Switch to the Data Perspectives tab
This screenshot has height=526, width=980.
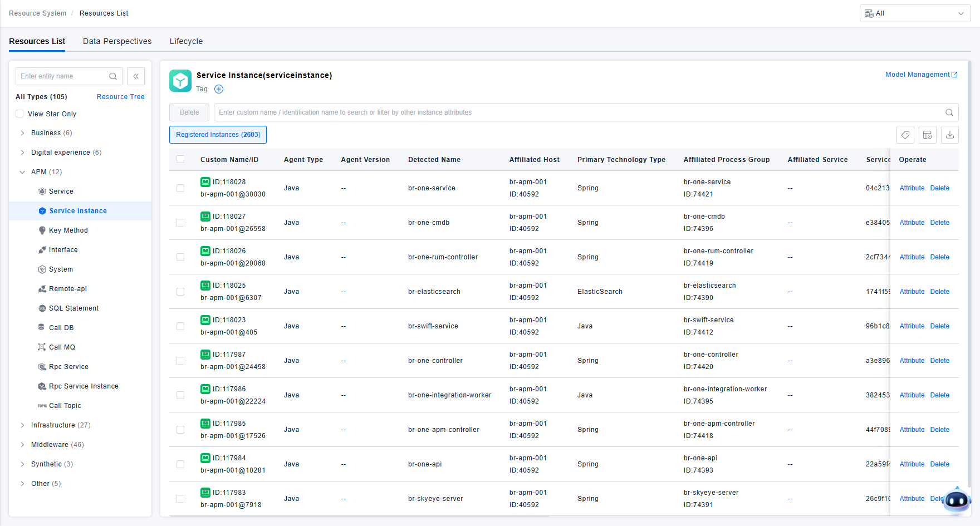(x=117, y=41)
